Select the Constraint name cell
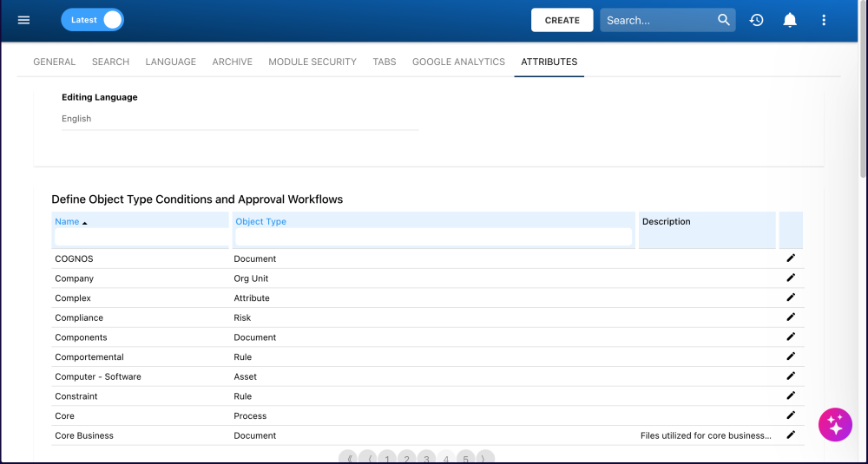 [x=76, y=396]
